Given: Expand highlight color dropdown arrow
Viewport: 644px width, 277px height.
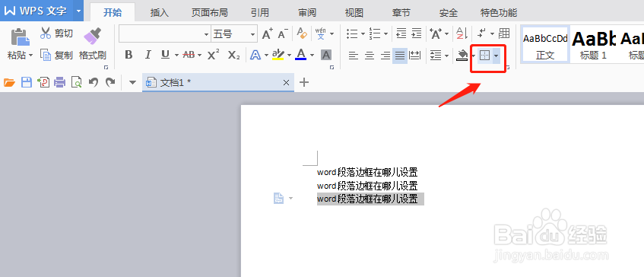Looking at the screenshot, I should coord(290,55).
